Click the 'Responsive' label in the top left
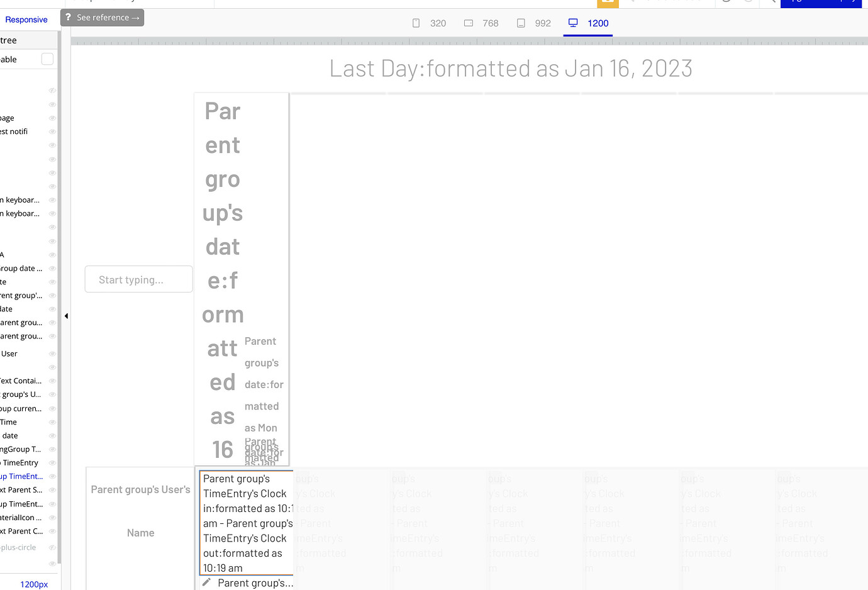Screen dimensions: 868x590 pos(26,19)
